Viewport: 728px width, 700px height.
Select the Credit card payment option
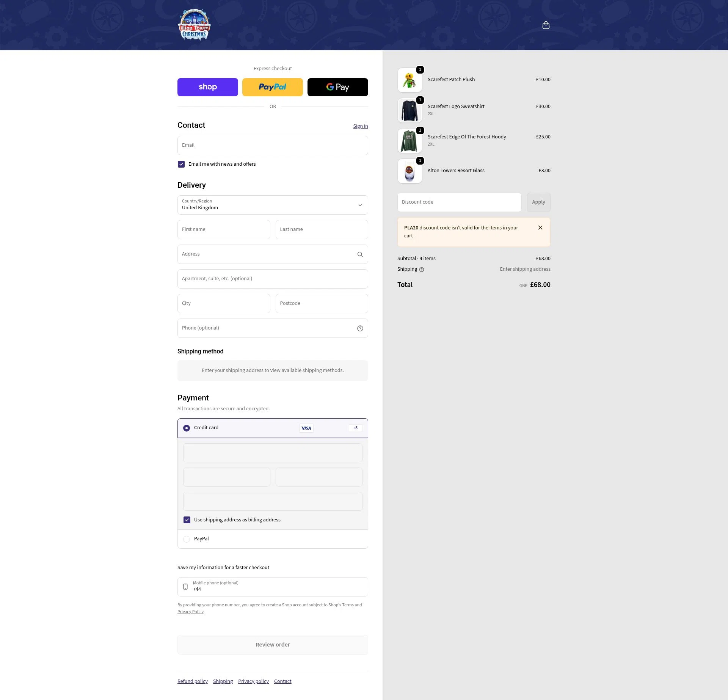tap(186, 428)
